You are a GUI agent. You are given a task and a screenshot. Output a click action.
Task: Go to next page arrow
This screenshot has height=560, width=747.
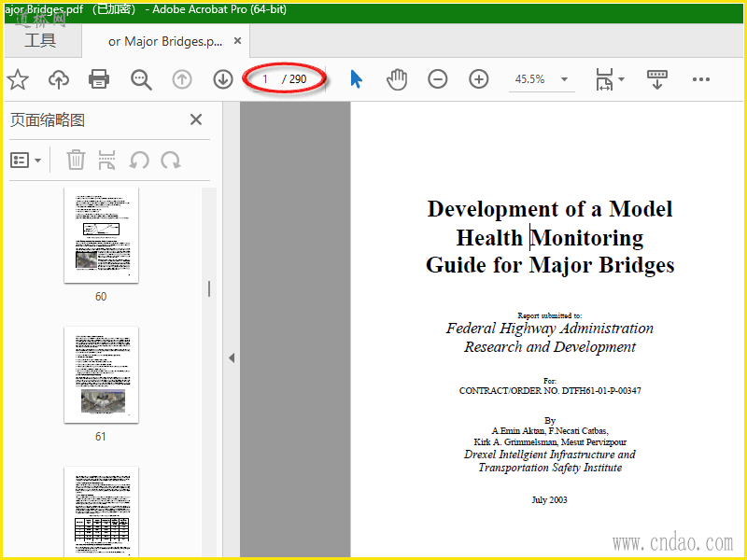(222, 79)
